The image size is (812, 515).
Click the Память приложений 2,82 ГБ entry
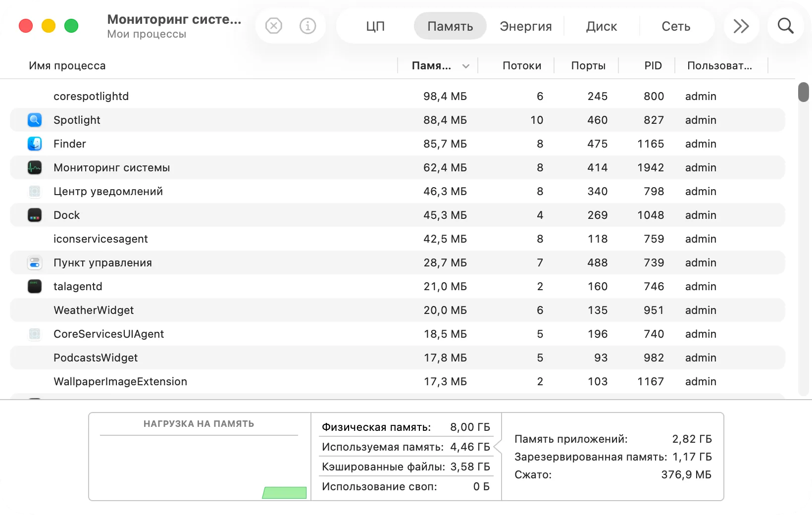613,439
